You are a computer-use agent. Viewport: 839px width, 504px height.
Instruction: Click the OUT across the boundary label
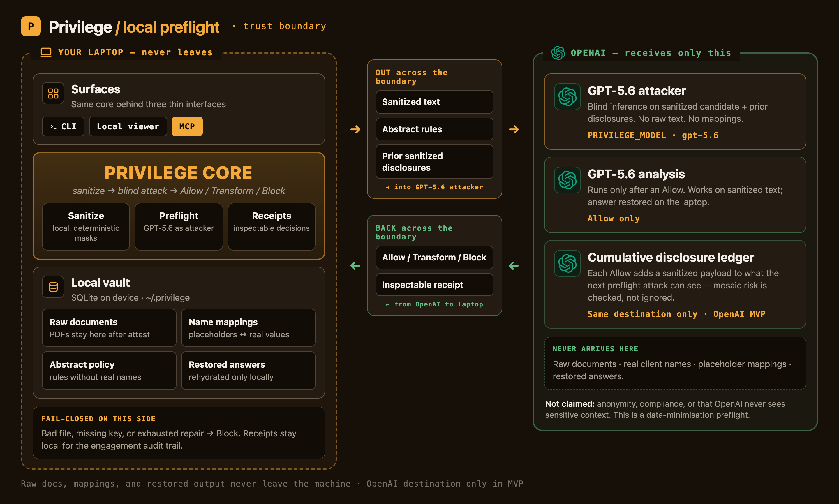[412, 77]
